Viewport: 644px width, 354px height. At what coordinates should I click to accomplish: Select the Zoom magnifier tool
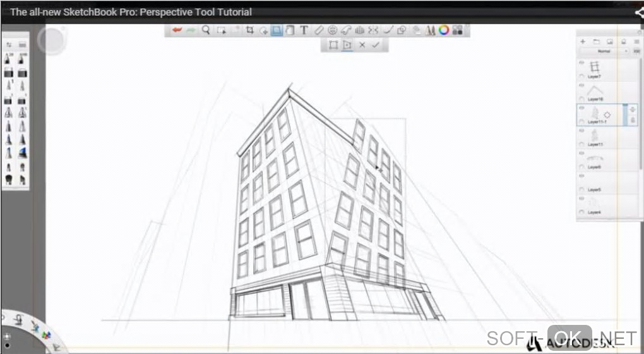point(206,30)
